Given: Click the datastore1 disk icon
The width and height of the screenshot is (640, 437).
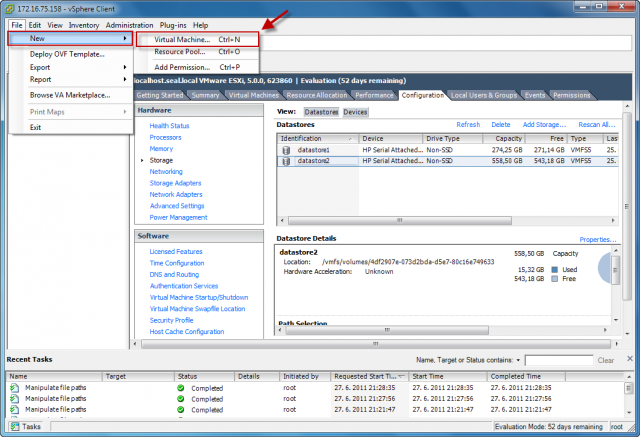Looking at the screenshot, I should click(286, 150).
